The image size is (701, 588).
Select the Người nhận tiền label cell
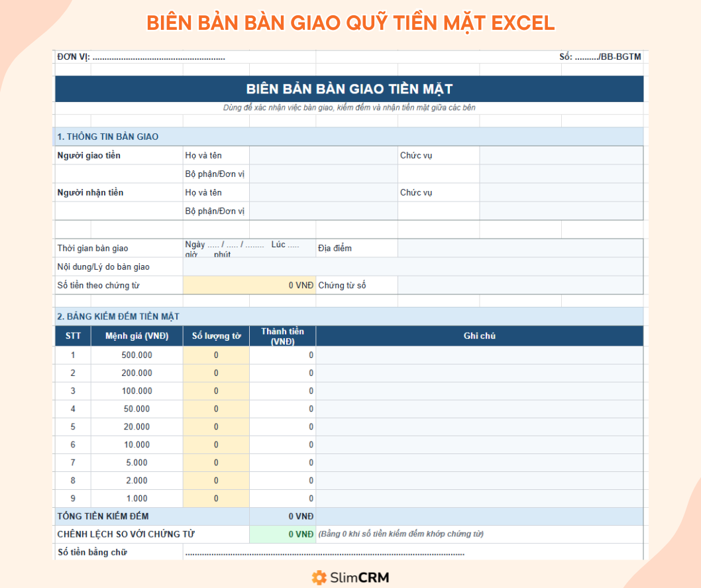pos(119,193)
